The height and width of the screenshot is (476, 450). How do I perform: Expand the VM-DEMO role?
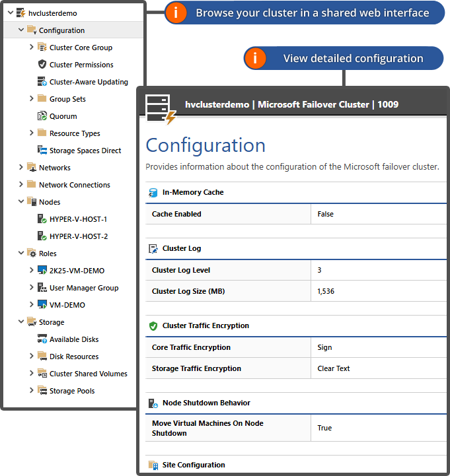pyautogui.click(x=31, y=304)
